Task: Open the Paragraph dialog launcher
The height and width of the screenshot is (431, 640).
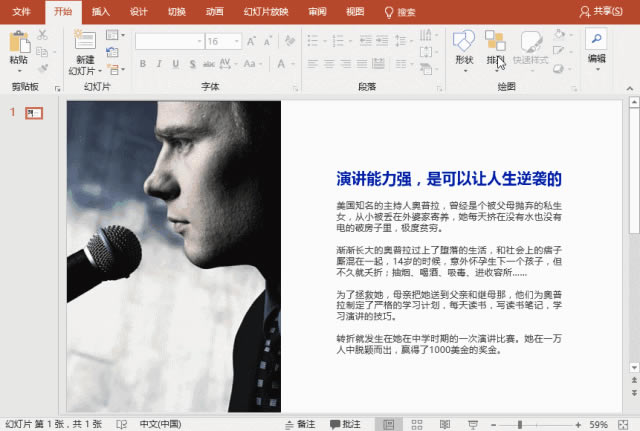Action: [x=439, y=89]
